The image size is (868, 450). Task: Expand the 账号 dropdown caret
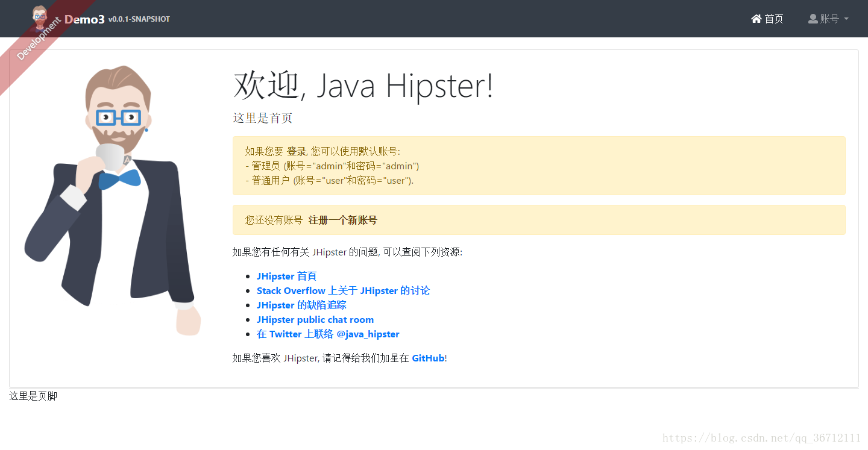pos(846,19)
